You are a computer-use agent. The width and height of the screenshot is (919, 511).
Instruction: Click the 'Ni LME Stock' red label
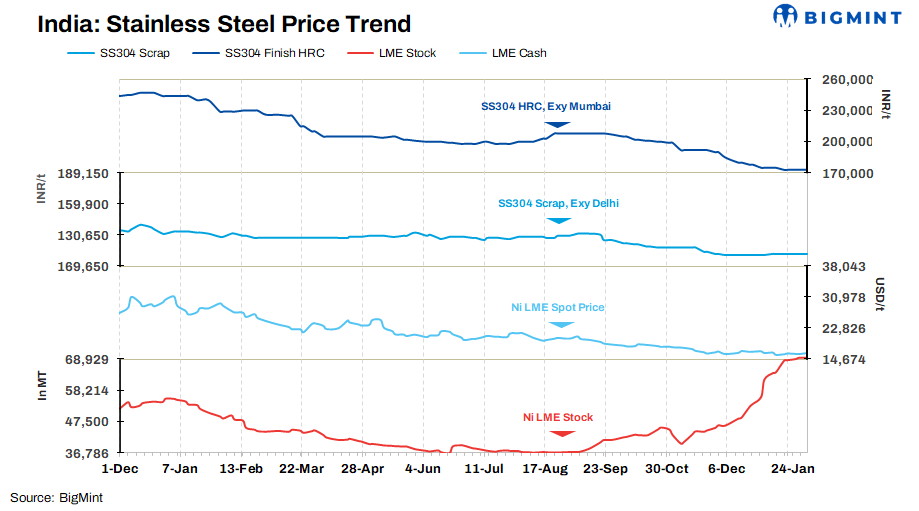(558, 417)
